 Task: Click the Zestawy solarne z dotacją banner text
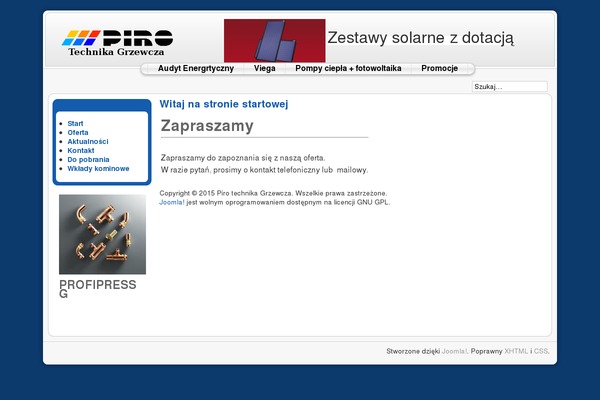pos(421,38)
